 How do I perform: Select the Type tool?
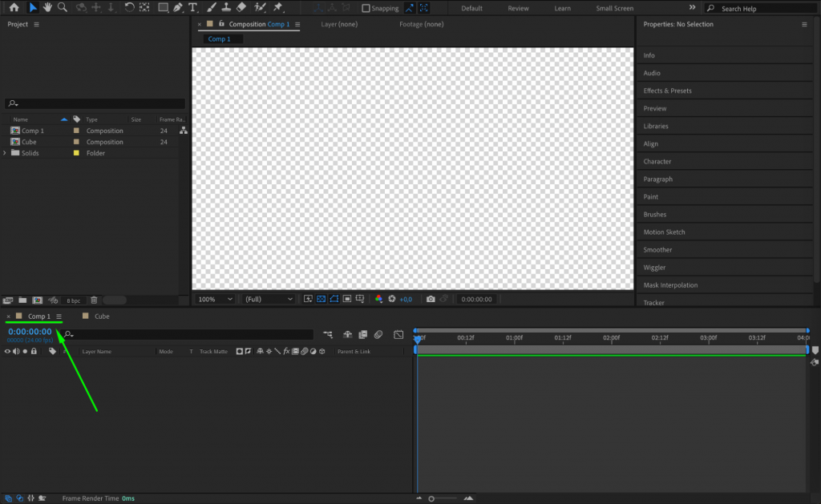point(193,7)
